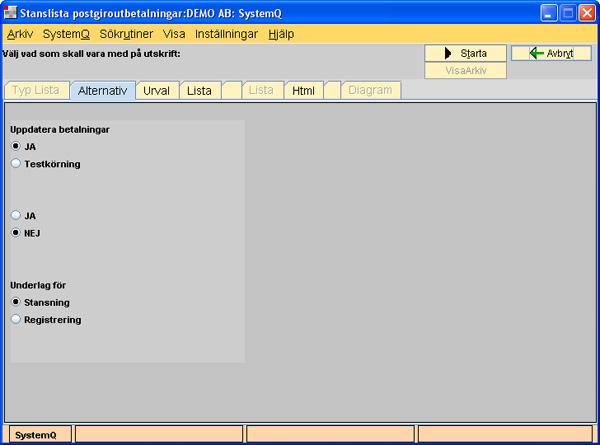600x445 pixels.
Task: Open the Visa menu
Action: (x=174, y=34)
